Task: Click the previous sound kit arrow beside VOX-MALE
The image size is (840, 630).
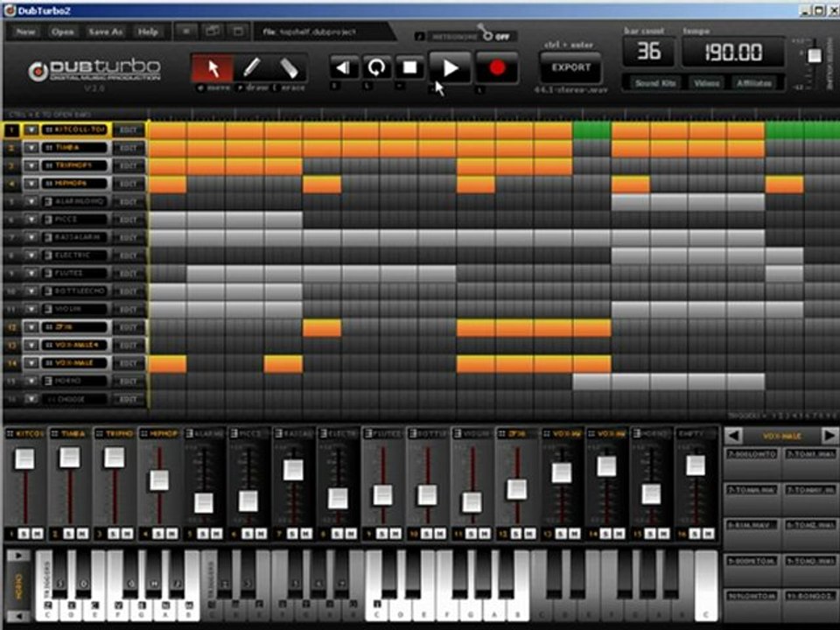Action: [733, 436]
